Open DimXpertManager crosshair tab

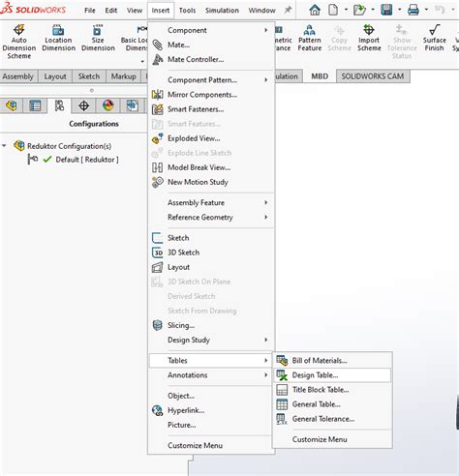(83, 105)
